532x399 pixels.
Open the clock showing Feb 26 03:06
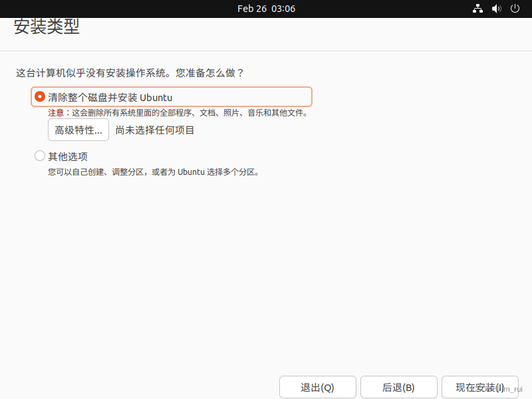(266, 9)
